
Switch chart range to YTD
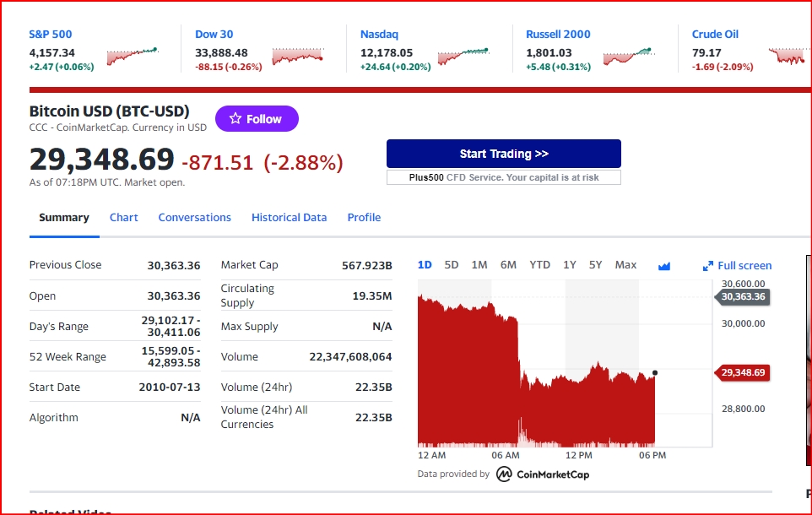click(x=539, y=265)
